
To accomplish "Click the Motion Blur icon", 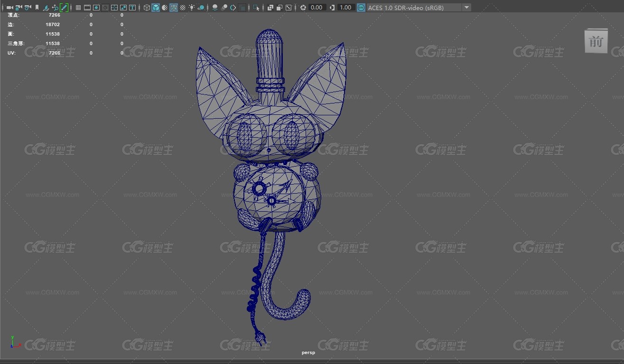I will coord(224,8).
